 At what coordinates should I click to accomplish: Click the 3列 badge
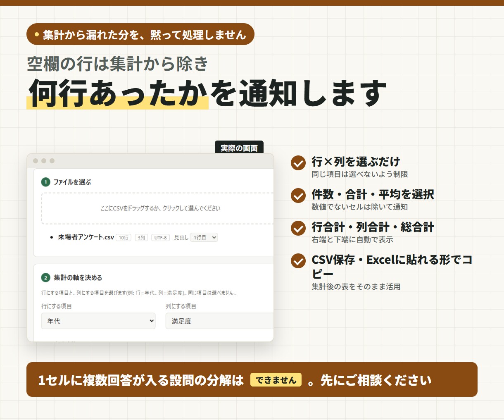141,238
